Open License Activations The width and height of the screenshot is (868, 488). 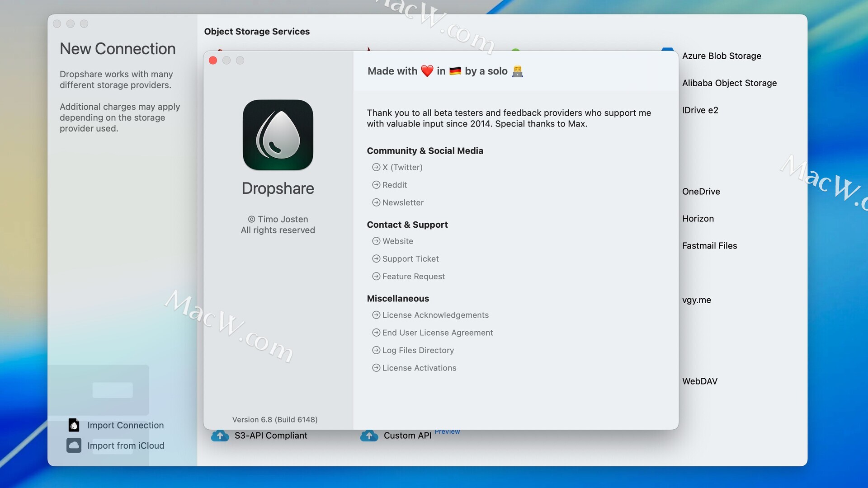click(x=419, y=368)
